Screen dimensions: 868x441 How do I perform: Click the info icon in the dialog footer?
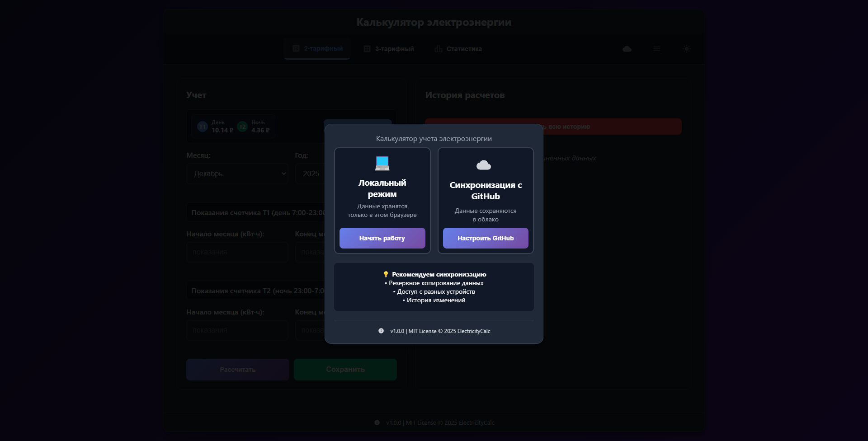381,331
